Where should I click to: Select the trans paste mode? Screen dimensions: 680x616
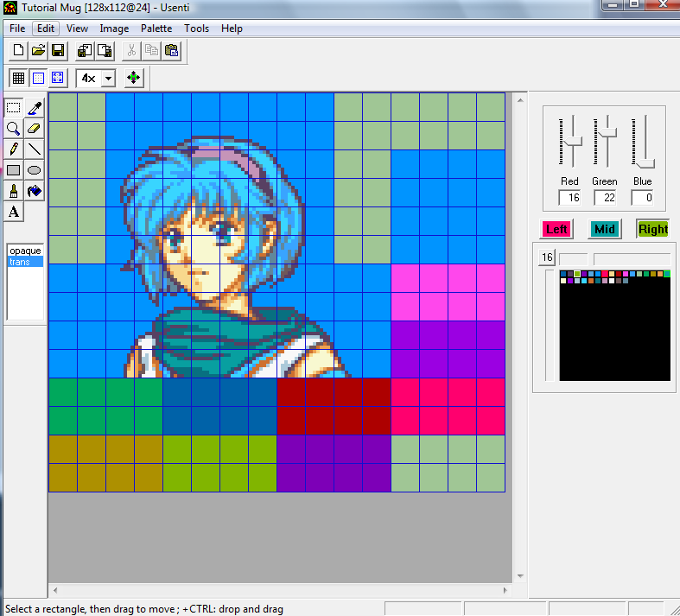pos(25,262)
